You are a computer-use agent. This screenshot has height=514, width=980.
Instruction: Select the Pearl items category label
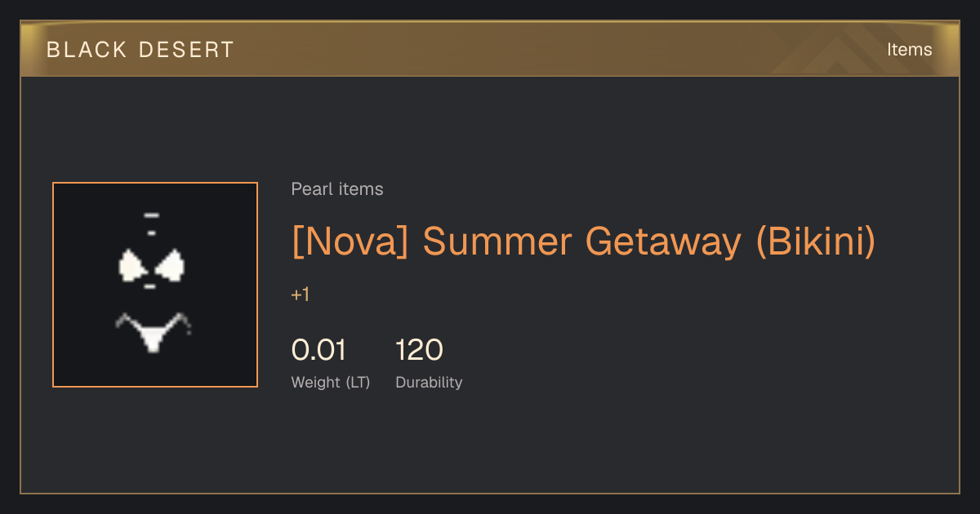337,189
